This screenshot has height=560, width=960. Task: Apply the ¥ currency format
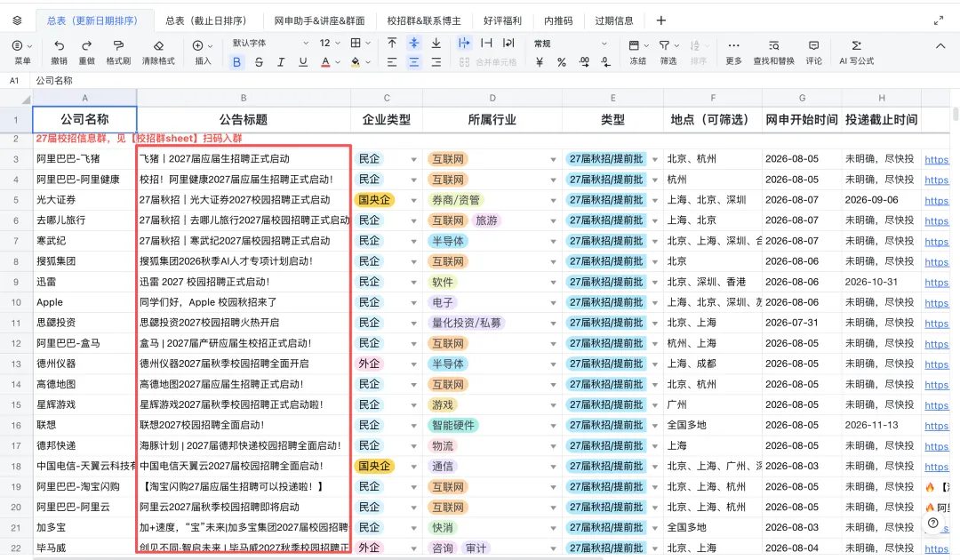[540, 62]
